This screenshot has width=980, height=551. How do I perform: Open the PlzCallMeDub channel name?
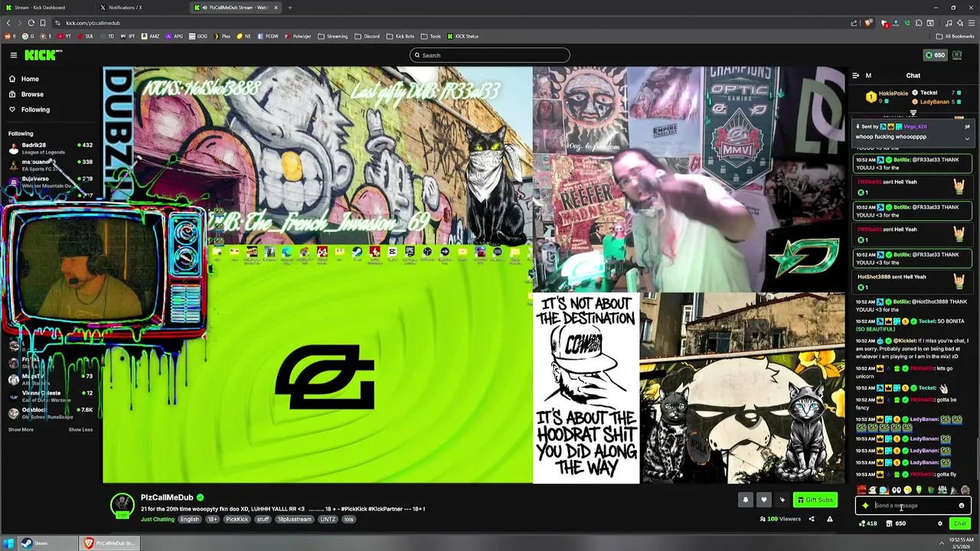click(167, 497)
